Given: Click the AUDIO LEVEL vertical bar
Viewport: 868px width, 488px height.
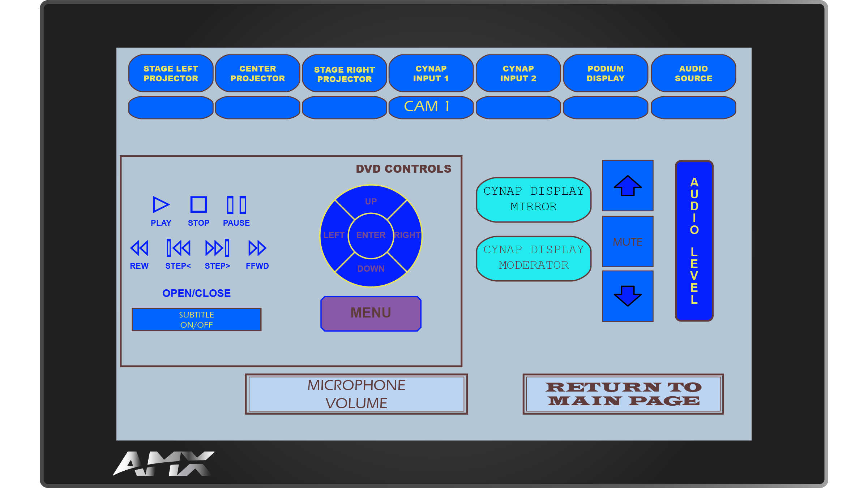Looking at the screenshot, I should tap(694, 241).
